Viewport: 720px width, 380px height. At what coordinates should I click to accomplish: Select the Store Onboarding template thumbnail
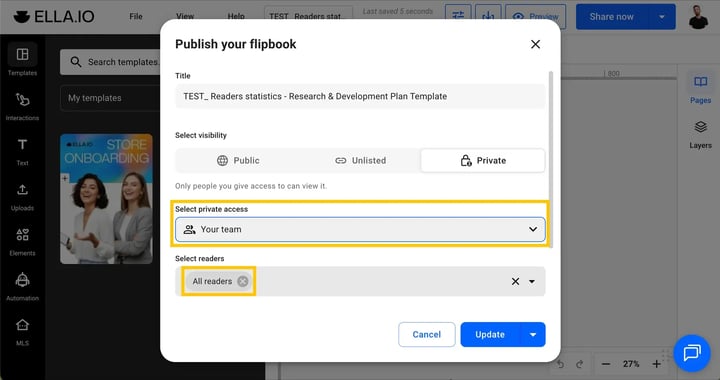(x=107, y=199)
